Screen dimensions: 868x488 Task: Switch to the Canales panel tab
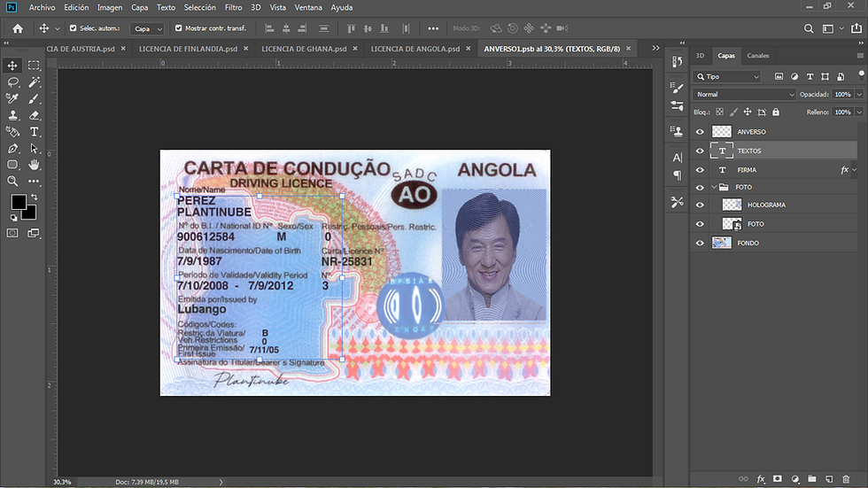pyautogui.click(x=758, y=55)
